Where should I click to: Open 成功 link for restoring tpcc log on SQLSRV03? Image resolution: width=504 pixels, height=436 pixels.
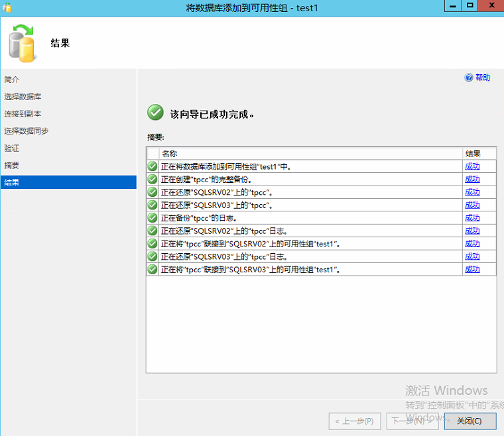pos(472,256)
